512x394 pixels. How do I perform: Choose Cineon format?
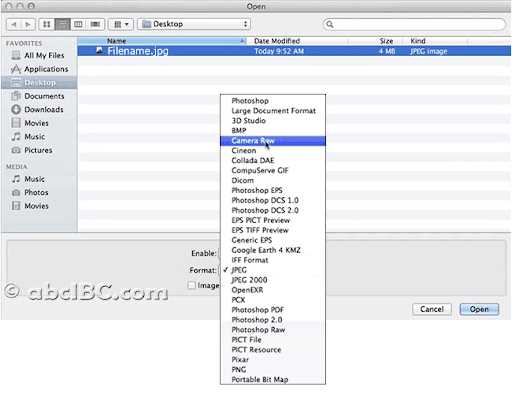273,151
